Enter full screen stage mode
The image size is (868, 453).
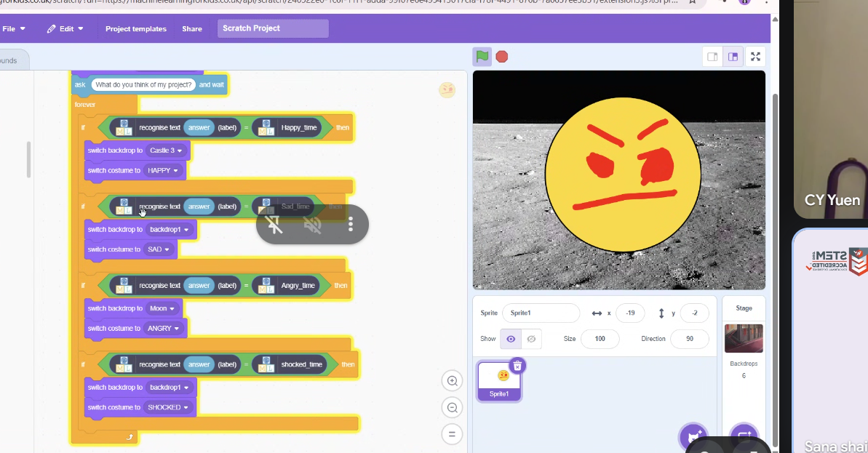pyautogui.click(x=755, y=57)
